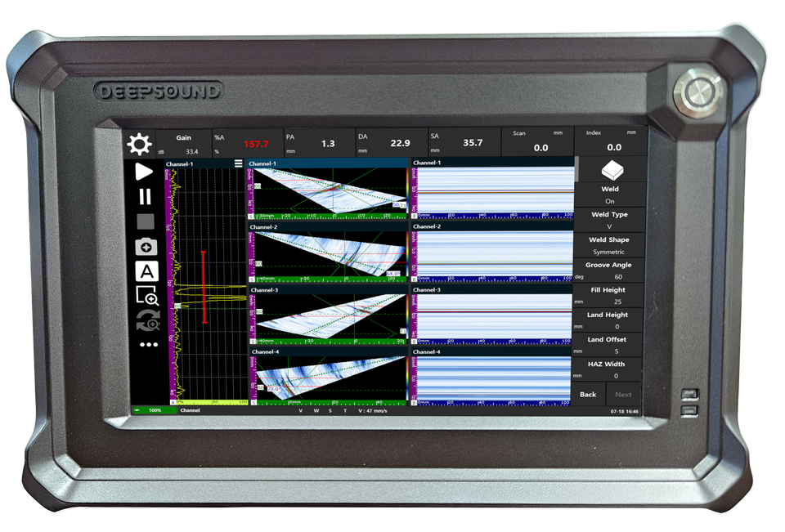Open the three-dots more options menu
The width and height of the screenshot is (785, 532).
point(149,344)
